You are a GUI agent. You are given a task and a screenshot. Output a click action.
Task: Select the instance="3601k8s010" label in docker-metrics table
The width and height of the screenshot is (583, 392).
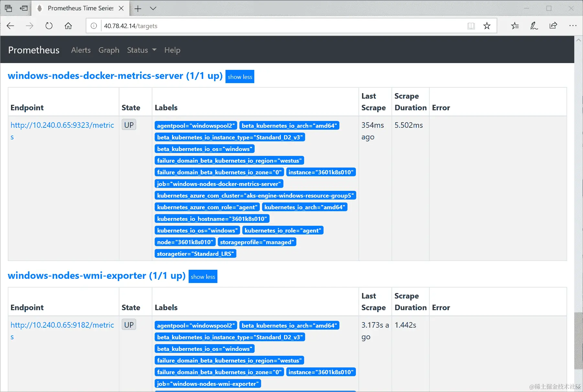(x=321, y=172)
